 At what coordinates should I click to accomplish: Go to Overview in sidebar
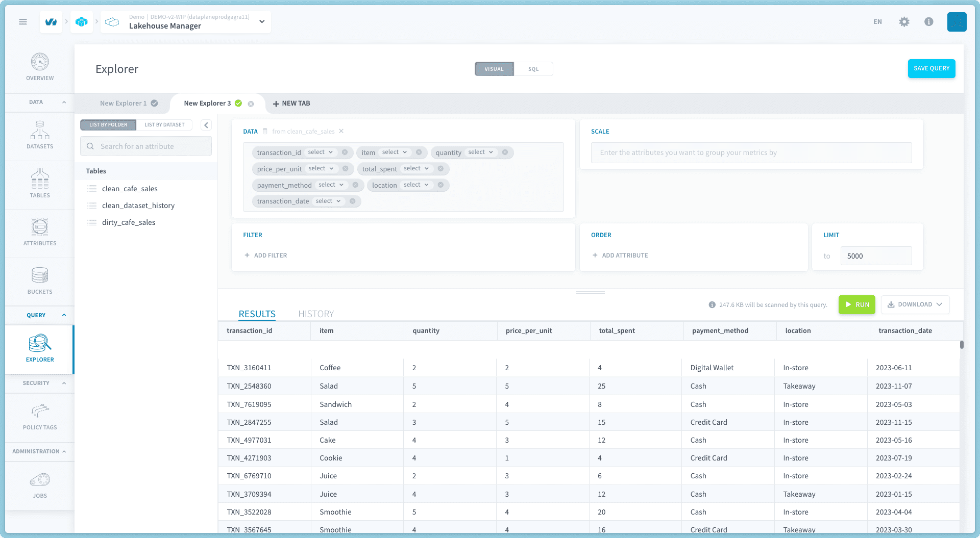click(x=40, y=67)
